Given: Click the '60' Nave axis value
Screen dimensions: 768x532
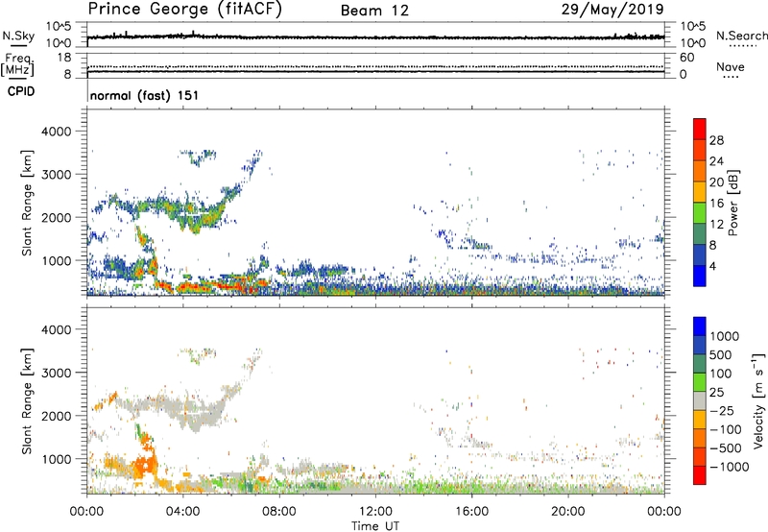Looking at the screenshot, I should [686, 58].
